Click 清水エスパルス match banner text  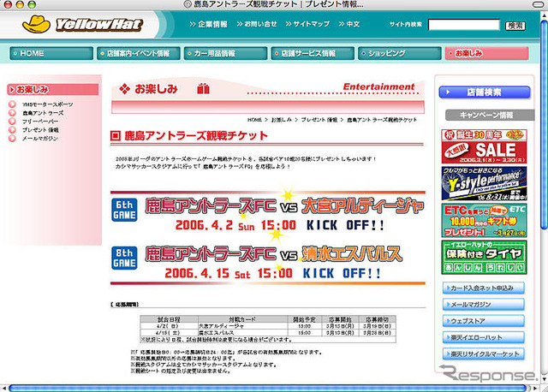(352, 254)
